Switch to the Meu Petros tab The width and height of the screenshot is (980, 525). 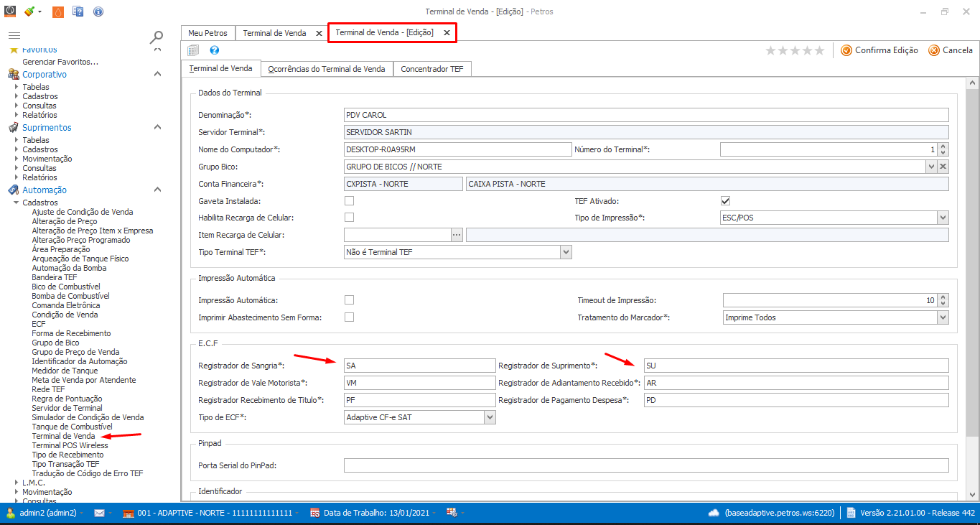point(207,33)
